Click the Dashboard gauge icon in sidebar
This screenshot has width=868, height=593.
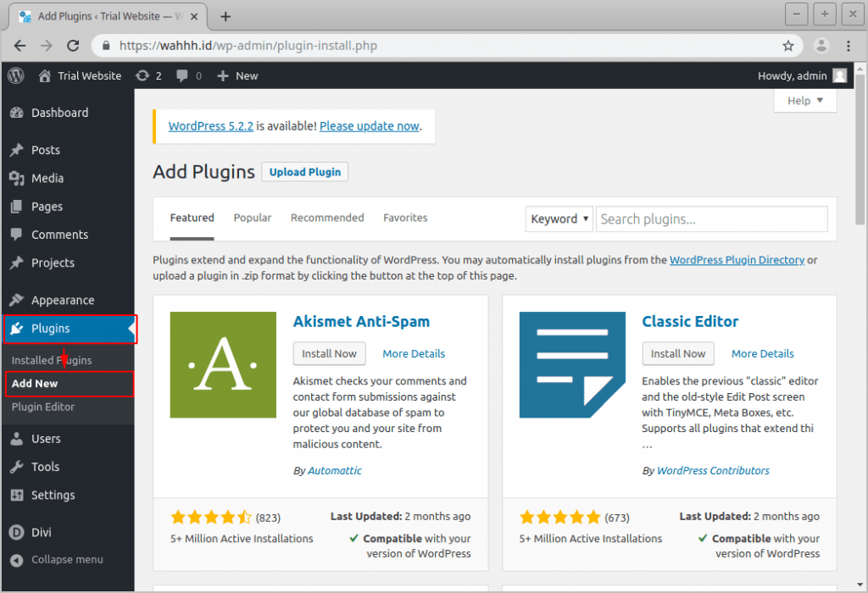(x=17, y=113)
